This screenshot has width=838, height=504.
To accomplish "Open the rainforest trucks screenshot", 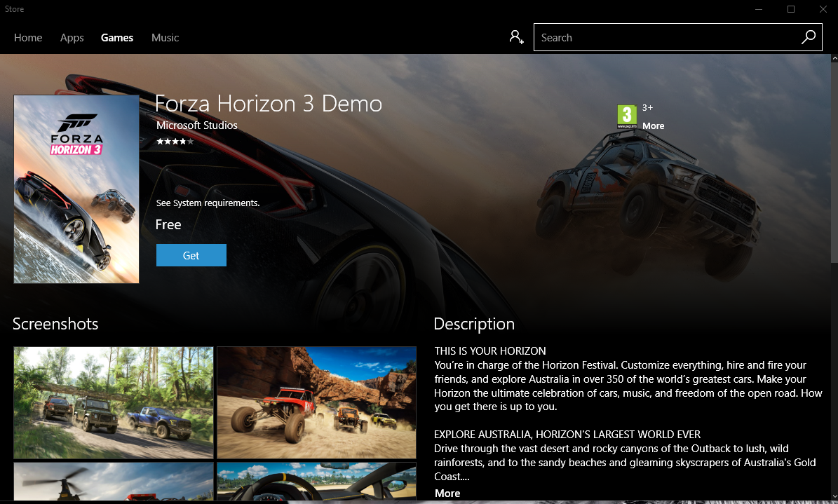I will pos(114,402).
